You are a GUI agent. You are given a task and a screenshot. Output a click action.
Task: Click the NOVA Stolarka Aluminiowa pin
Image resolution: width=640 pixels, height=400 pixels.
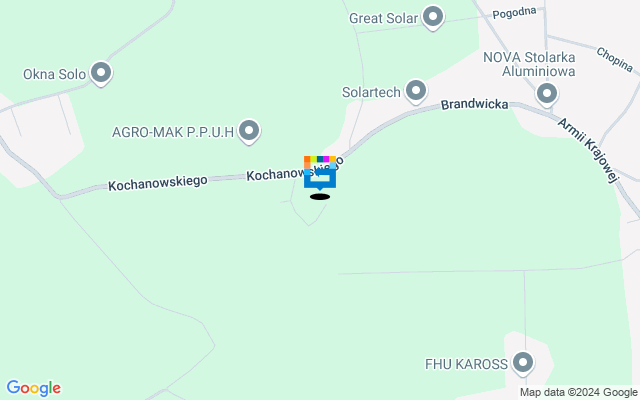point(547,95)
